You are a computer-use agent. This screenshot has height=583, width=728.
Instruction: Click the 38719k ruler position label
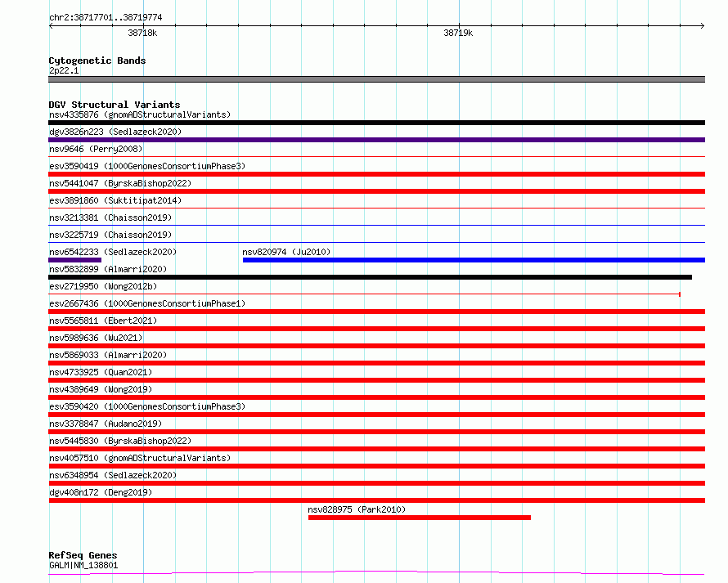click(458, 33)
